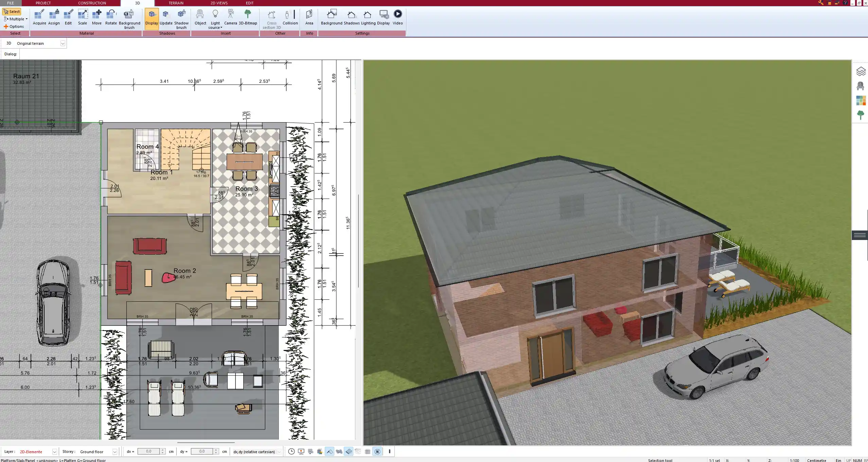The image size is (868, 462).
Task: Click the video camera icon in bottom toolbar
Action: (x=311, y=451)
